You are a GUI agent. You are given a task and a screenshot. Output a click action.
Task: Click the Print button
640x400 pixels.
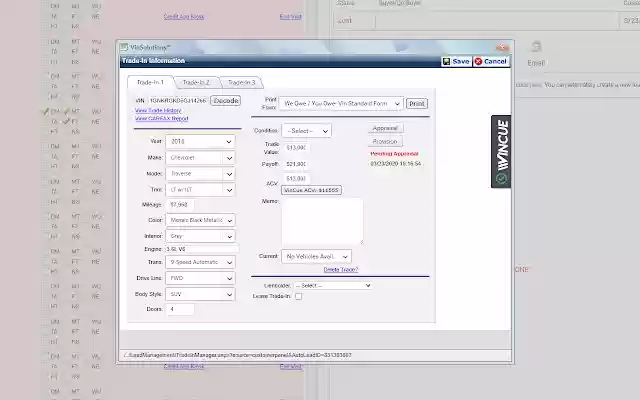(x=417, y=104)
